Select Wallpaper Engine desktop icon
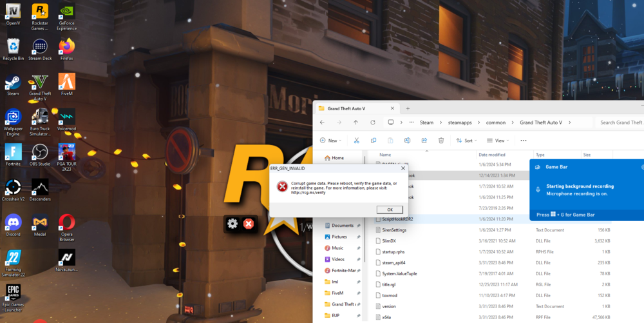644x323 pixels. coord(13,122)
